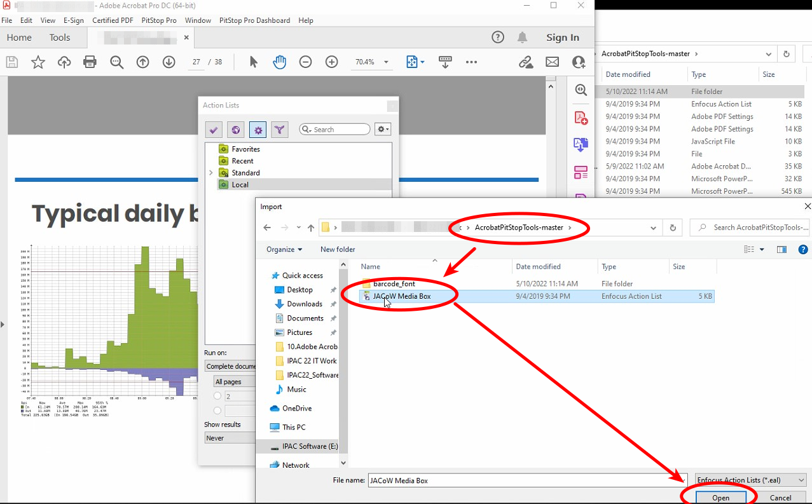Click the share link icon in Acrobat
Viewport: 812px width, 504px height.
[526, 62]
